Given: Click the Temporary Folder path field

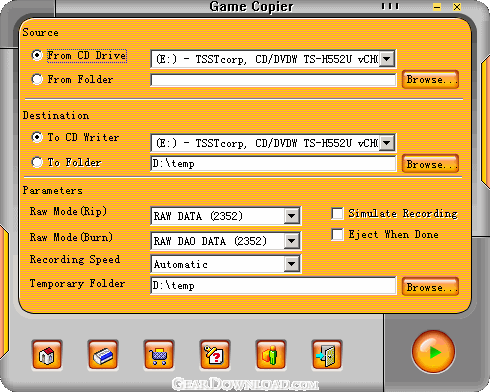Looking at the screenshot, I should click(273, 286).
